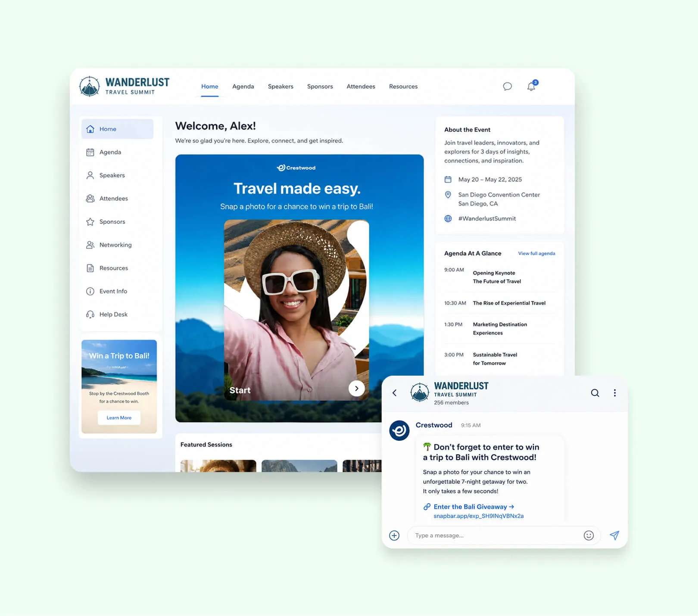Screen dimensions: 698x616
Task: Click the Agenda calendar icon in sidebar
Action: point(90,152)
